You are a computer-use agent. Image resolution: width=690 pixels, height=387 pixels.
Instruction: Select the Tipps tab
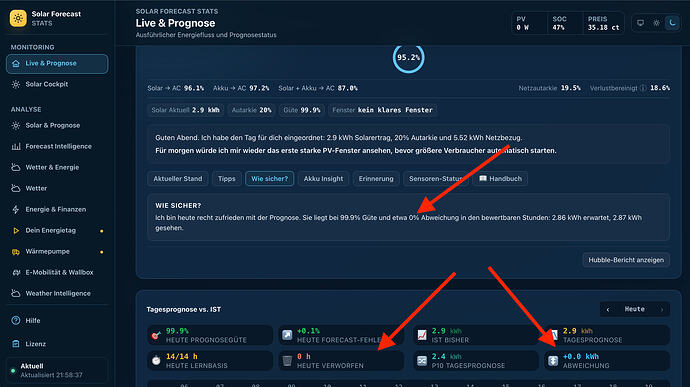point(227,179)
